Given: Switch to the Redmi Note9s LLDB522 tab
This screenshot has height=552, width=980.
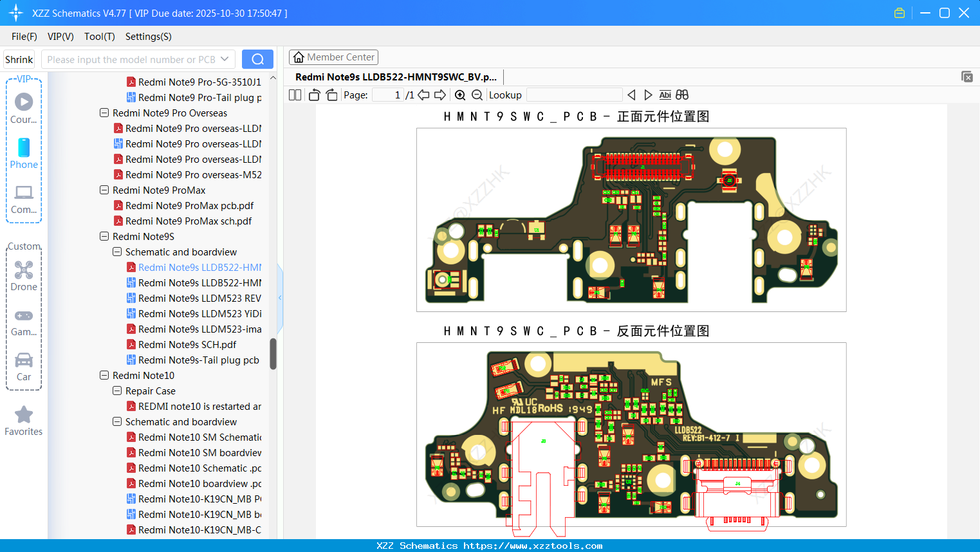Looking at the screenshot, I should 394,77.
